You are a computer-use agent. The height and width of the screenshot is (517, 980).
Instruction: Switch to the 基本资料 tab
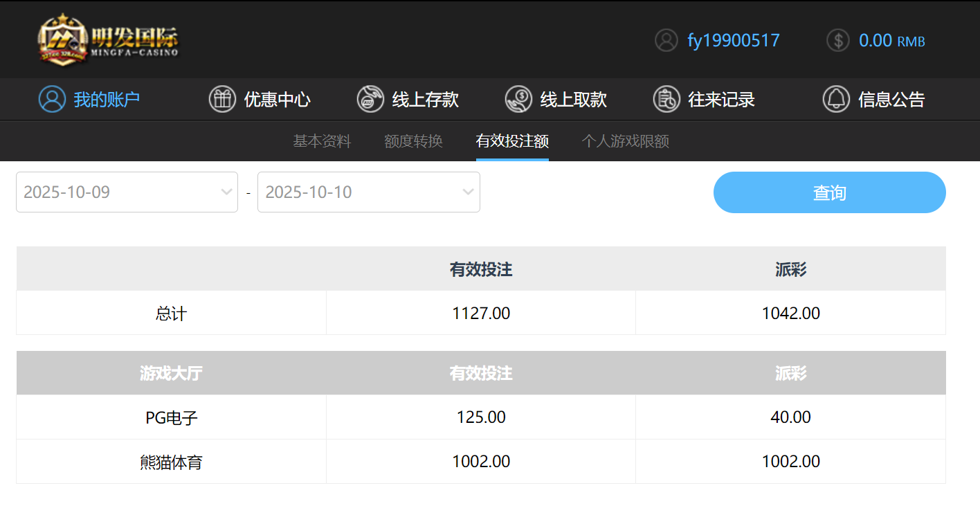pyautogui.click(x=322, y=142)
